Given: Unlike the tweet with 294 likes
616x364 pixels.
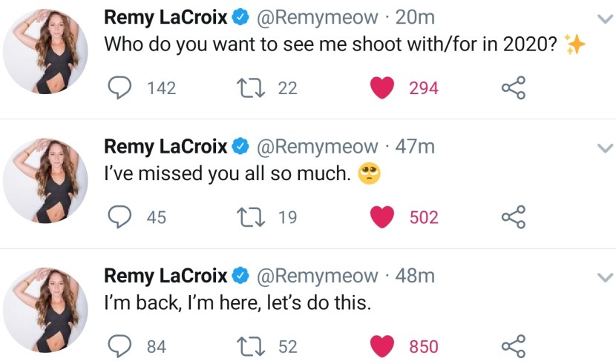Looking at the screenshot, I should 381,88.
